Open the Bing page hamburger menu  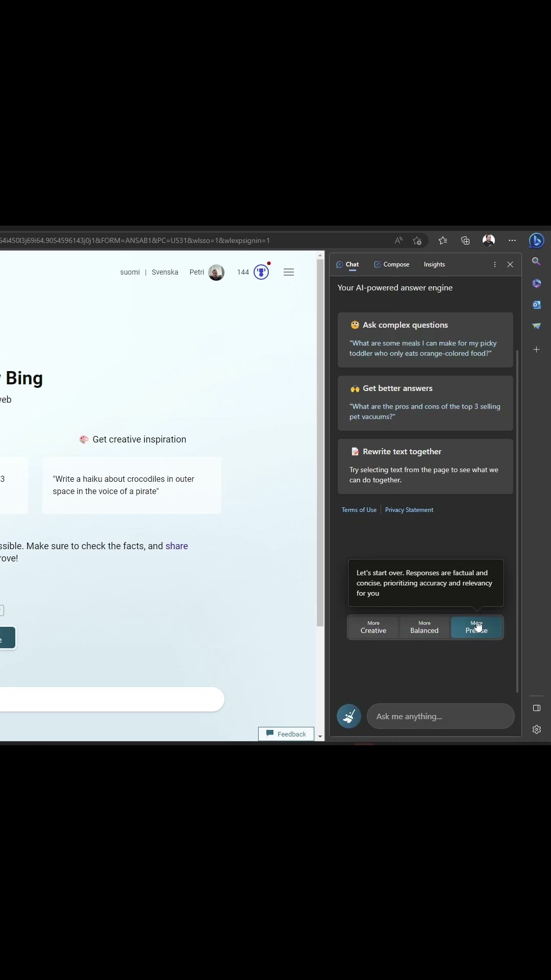(289, 272)
